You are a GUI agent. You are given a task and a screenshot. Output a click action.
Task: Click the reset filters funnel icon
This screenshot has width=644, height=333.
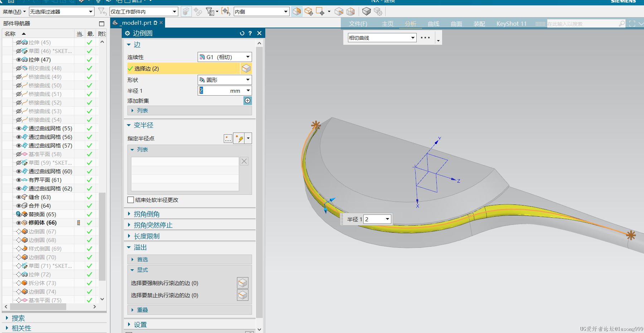coord(102,12)
